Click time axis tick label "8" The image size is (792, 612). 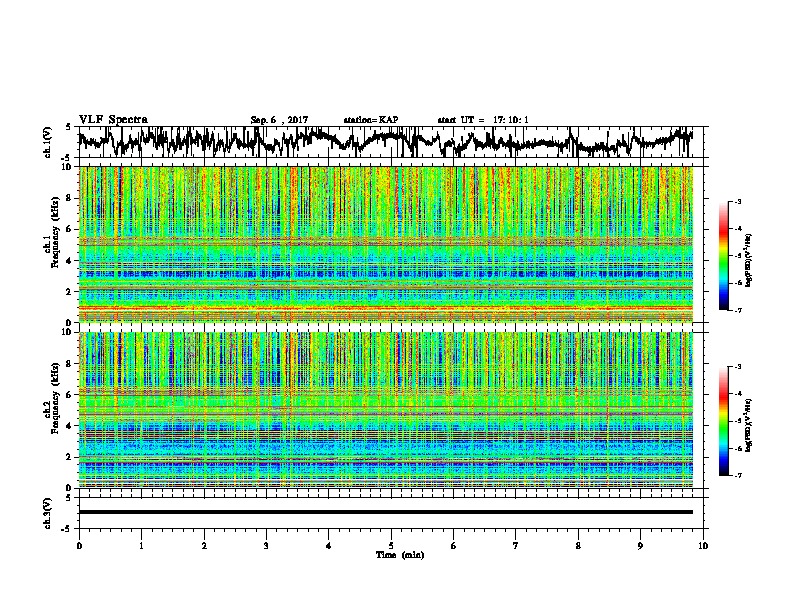[x=578, y=546]
